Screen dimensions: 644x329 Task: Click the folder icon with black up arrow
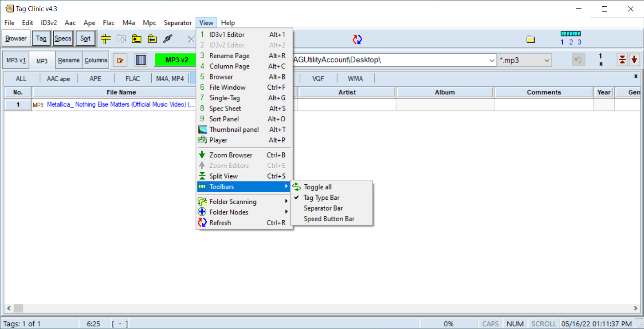click(136, 39)
